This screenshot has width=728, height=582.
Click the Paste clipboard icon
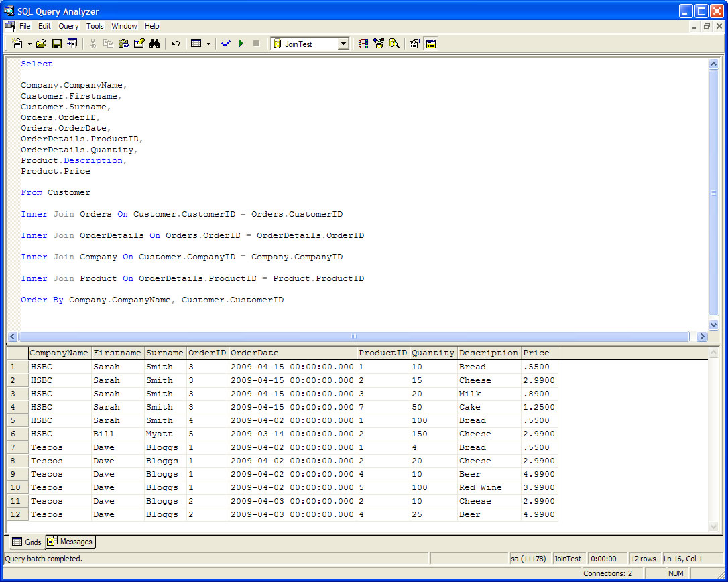[123, 44]
